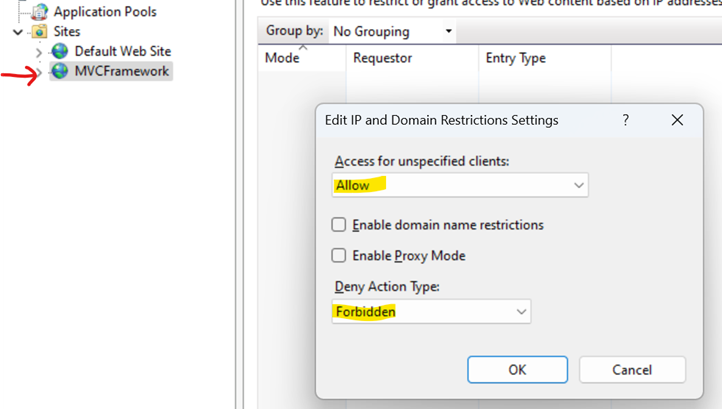Screen dimensions: 722x409
Task: Open the Group by No Grouping dropdown
Action: tap(392, 31)
